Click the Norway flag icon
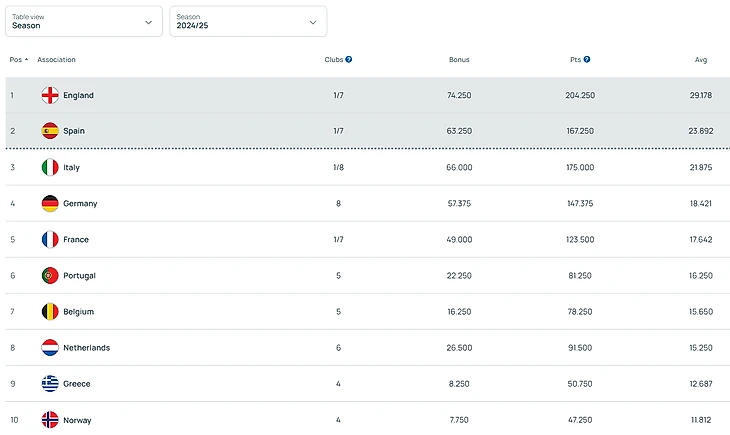The image size is (730, 435). click(50, 419)
